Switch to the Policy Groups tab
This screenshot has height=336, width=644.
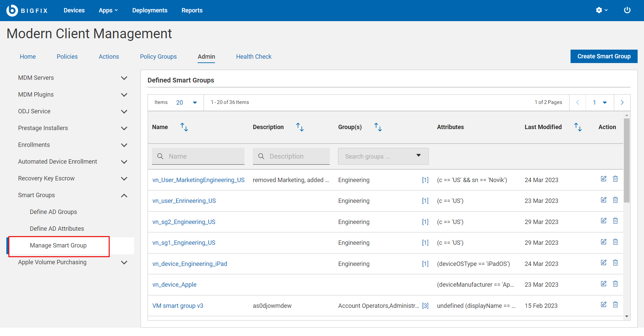point(158,57)
